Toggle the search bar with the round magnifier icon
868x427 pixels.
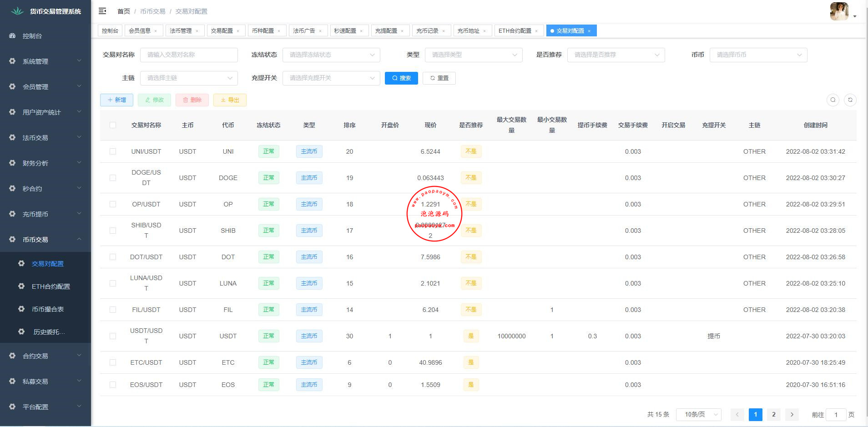coord(833,100)
